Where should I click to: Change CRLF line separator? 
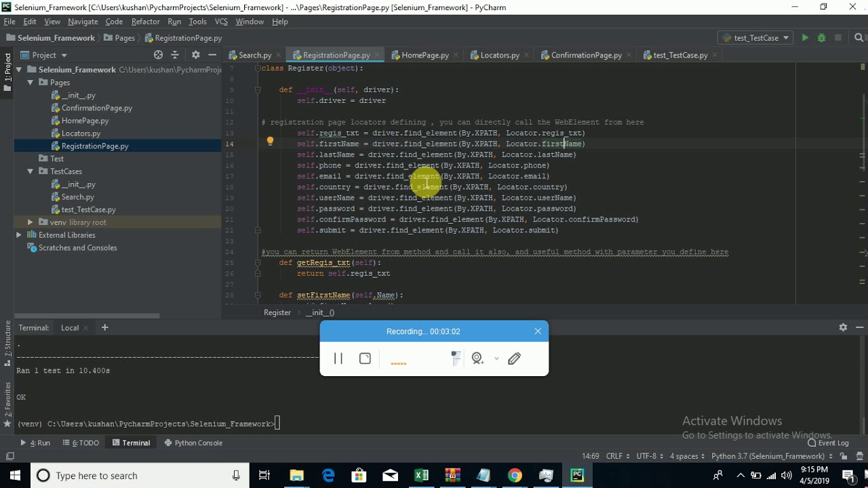tap(617, 456)
